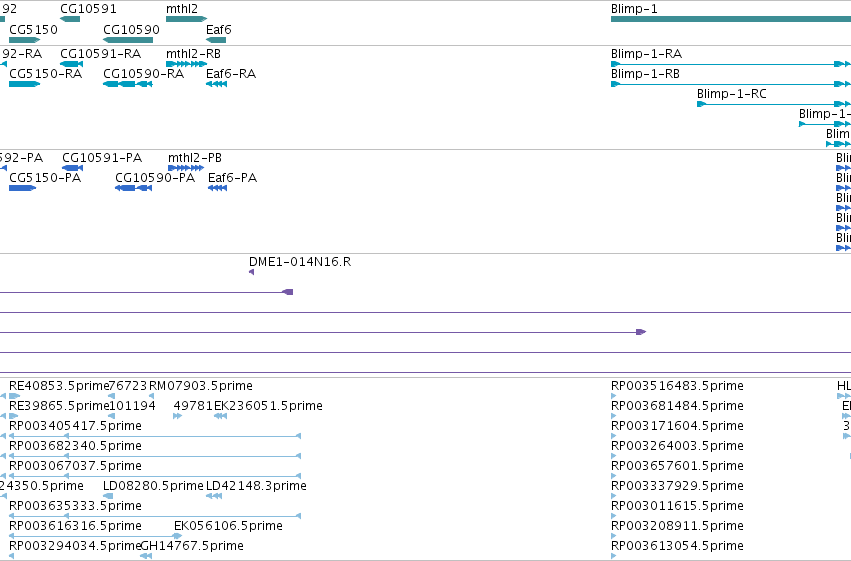This screenshot has height=561, width=851.
Task: Click the EK056106.5prime EST label
Action: pos(228,526)
